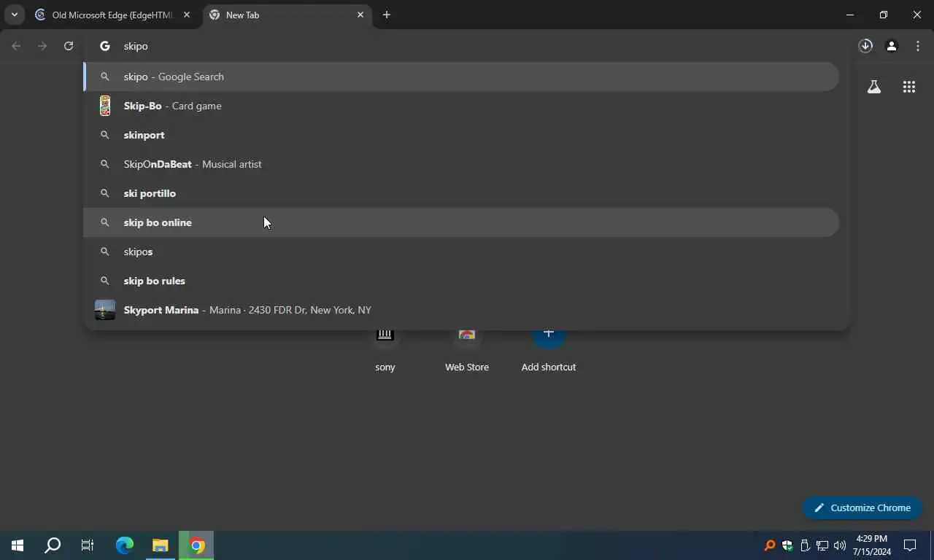Open File Explorer from taskbar
Image resolution: width=934 pixels, height=560 pixels.
coord(161,545)
